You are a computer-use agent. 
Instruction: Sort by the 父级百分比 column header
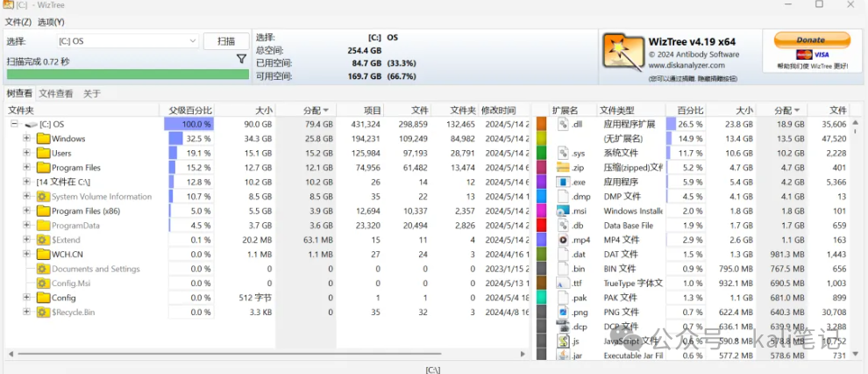(x=190, y=111)
